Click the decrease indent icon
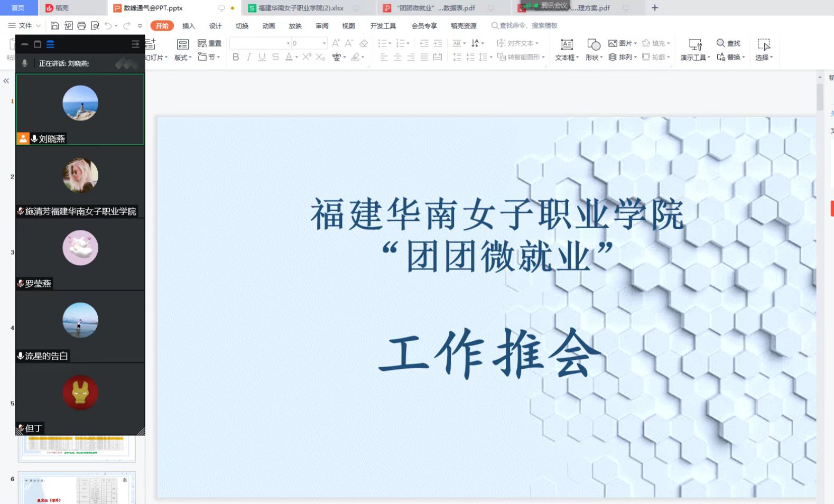Screen dimensions: 834x504 (424, 43)
